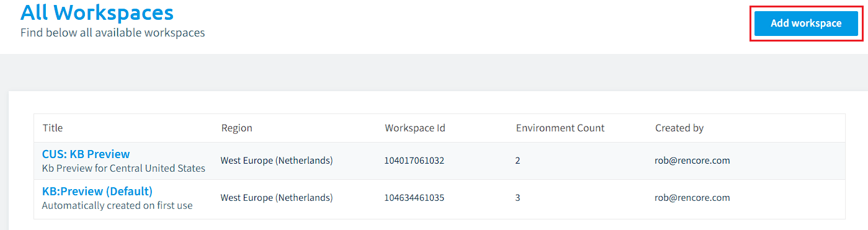The width and height of the screenshot is (868, 230).
Task: Click environment count 2
Action: (517, 161)
